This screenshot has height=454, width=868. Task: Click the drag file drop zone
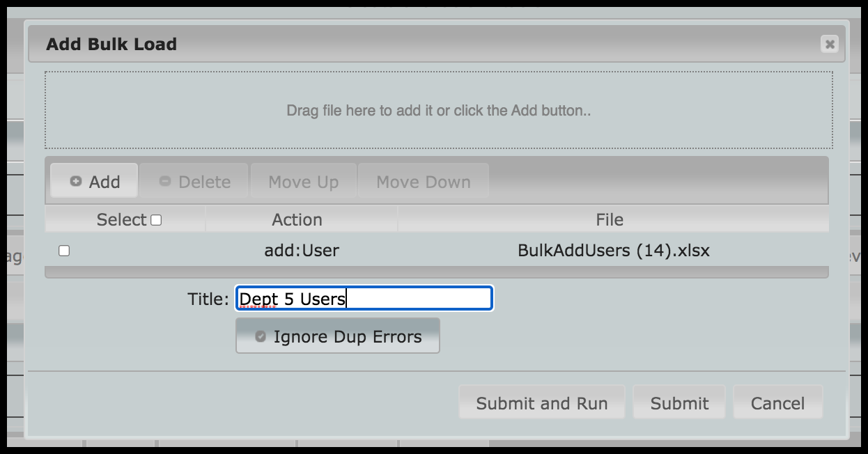click(439, 110)
